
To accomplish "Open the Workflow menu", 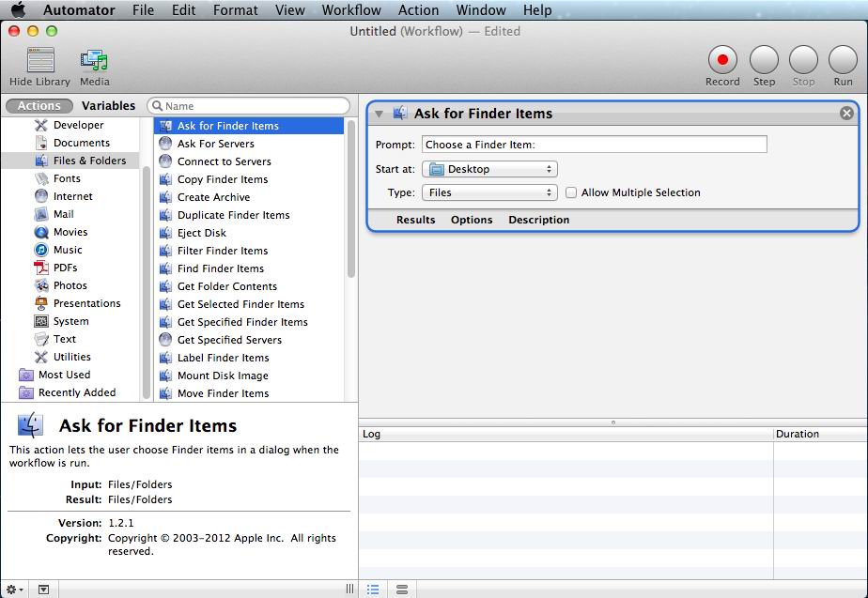I will 351,10.
